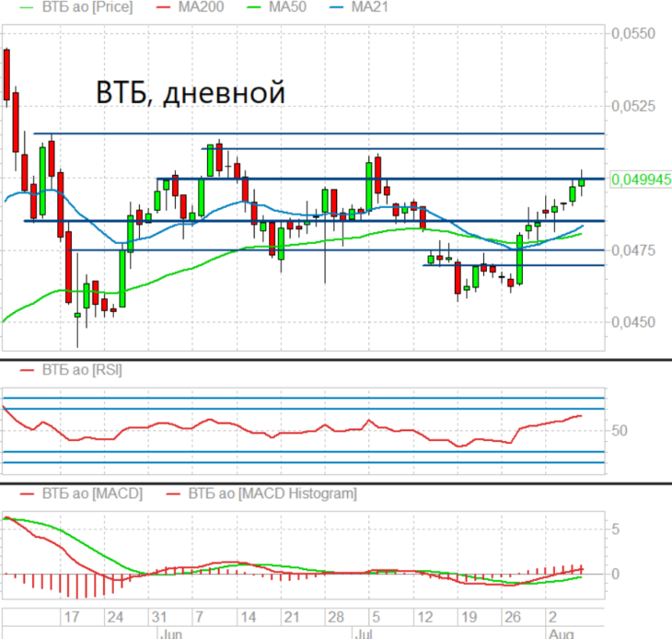Click the MA21 legend label
This screenshot has height=639, width=672.
point(370,6)
